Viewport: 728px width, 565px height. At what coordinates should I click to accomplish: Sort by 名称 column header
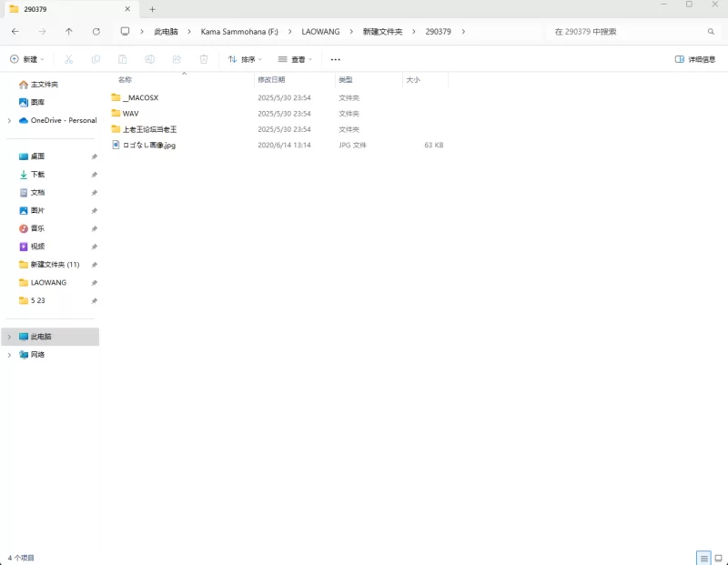(x=125, y=80)
